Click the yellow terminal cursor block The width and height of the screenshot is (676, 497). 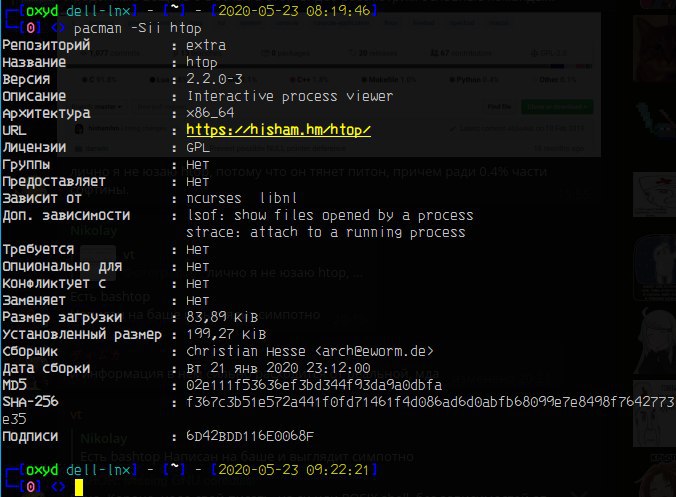pyautogui.click(x=78, y=488)
